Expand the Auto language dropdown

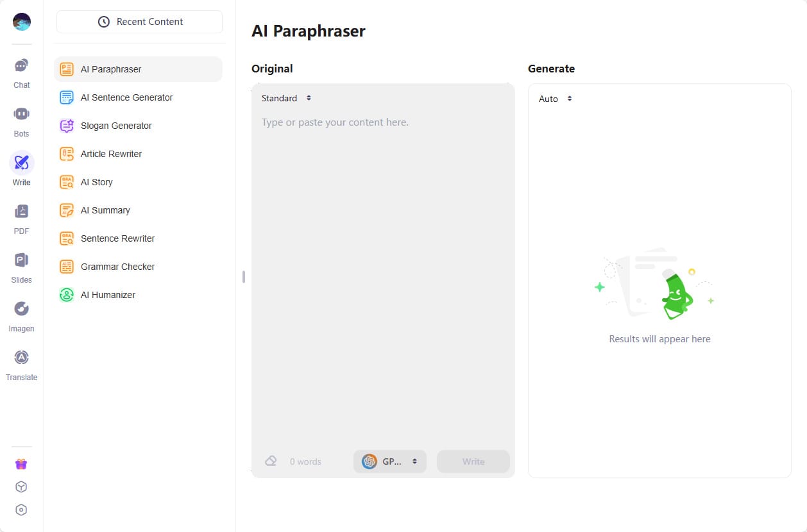click(x=555, y=99)
